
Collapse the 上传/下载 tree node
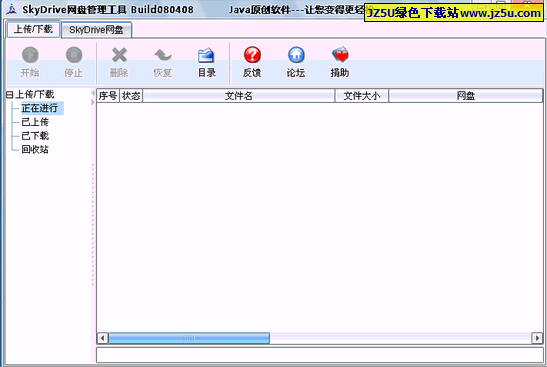click(9, 95)
